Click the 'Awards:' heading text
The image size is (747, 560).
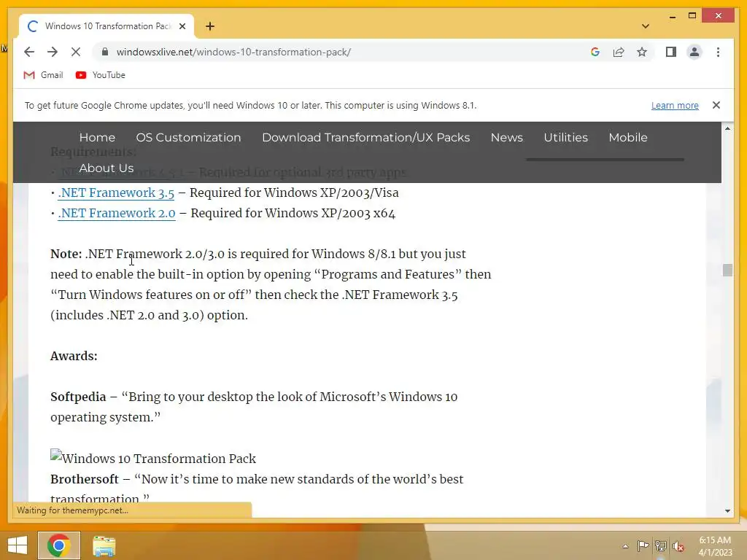pyautogui.click(x=74, y=356)
